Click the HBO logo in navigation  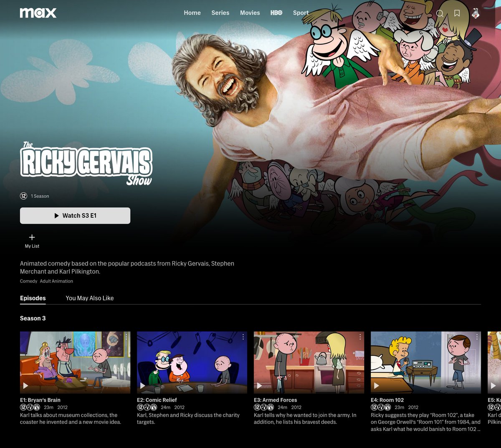[x=276, y=13]
